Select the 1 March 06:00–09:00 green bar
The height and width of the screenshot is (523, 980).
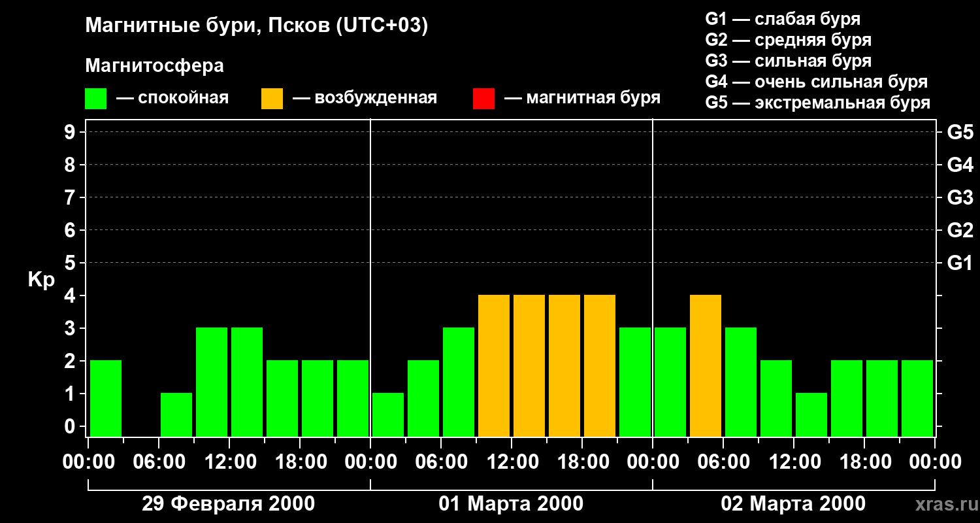click(x=459, y=382)
